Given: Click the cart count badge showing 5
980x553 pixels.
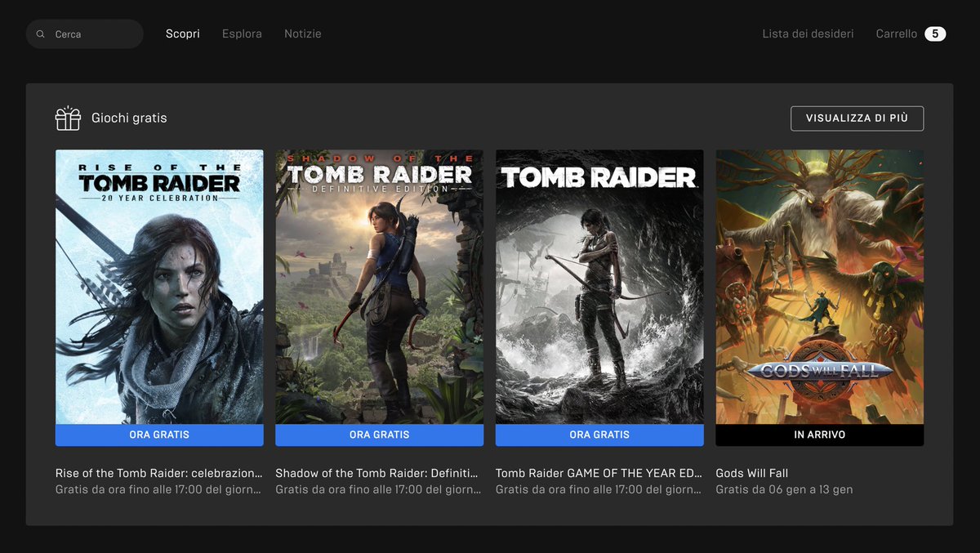Looking at the screenshot, I should 935,34.
